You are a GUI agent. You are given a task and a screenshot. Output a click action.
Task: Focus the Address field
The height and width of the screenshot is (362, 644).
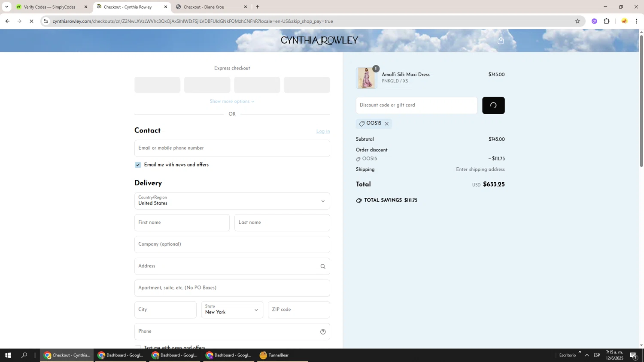tap(232, 266)
